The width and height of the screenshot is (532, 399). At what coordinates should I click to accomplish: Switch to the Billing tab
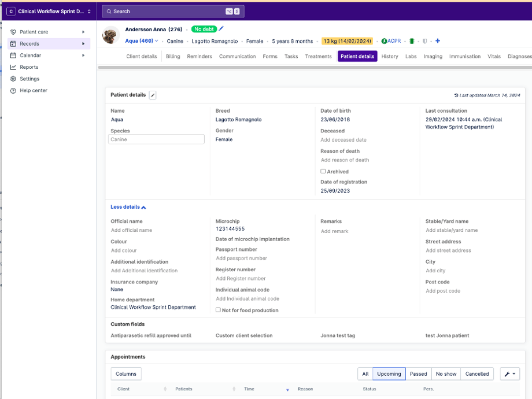coord(173,57)
